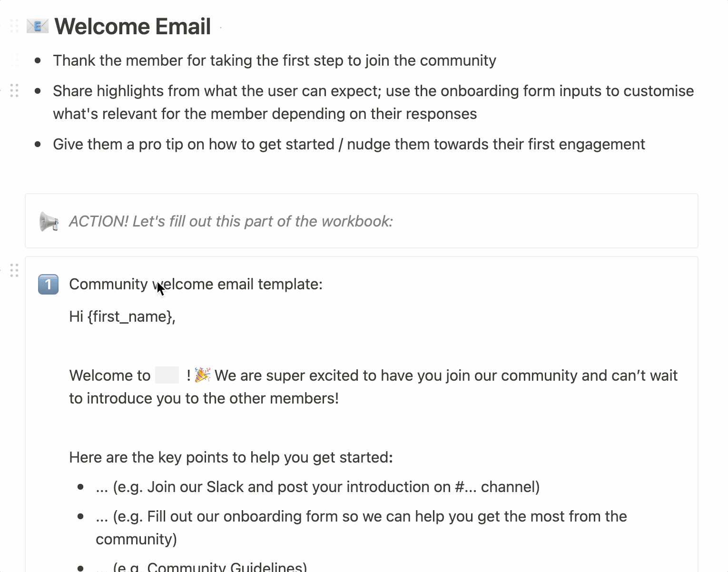The image size is (728, 572).
Task: Click the Here are the key points line
Action: (231, 457)
